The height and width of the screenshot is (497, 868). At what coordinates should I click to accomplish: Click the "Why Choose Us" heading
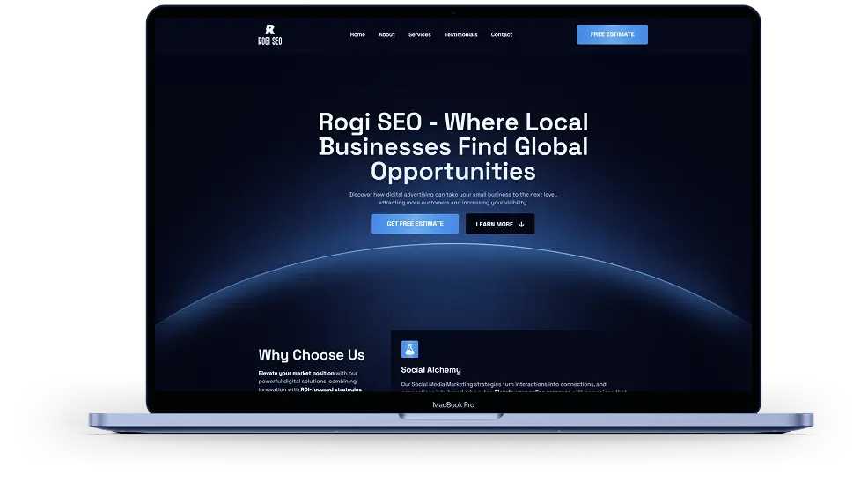312,355
